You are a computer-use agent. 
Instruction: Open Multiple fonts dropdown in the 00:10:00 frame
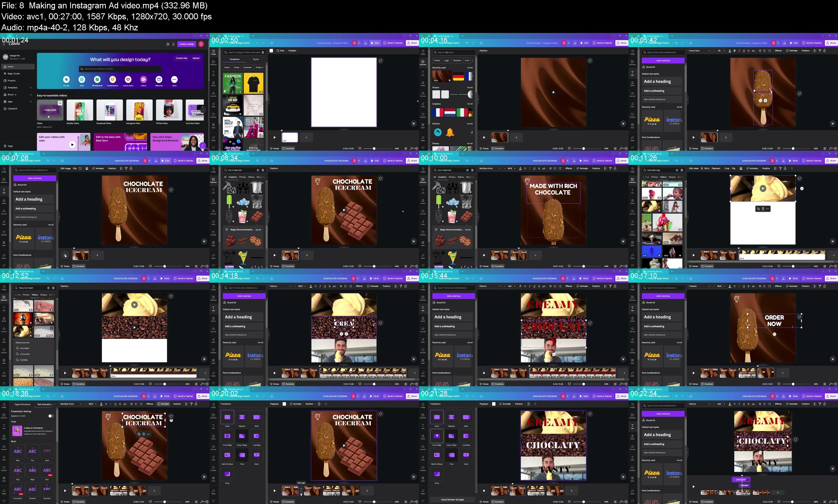(x=490, y=169)
